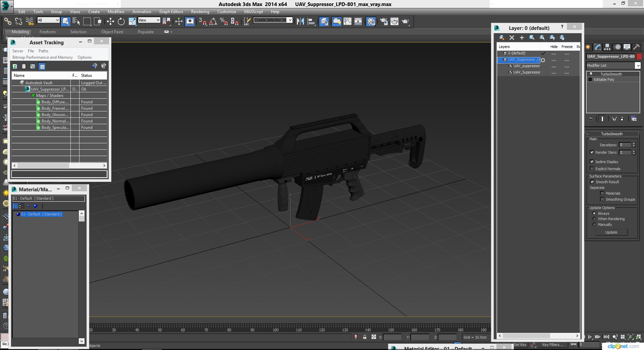Screen dimensions: 644x350
Task: Open the selection filter All dropdown
Action: click(57, 20)
